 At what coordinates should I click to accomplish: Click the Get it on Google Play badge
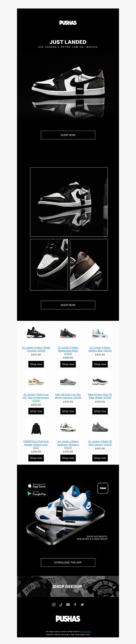pos(37,494)
